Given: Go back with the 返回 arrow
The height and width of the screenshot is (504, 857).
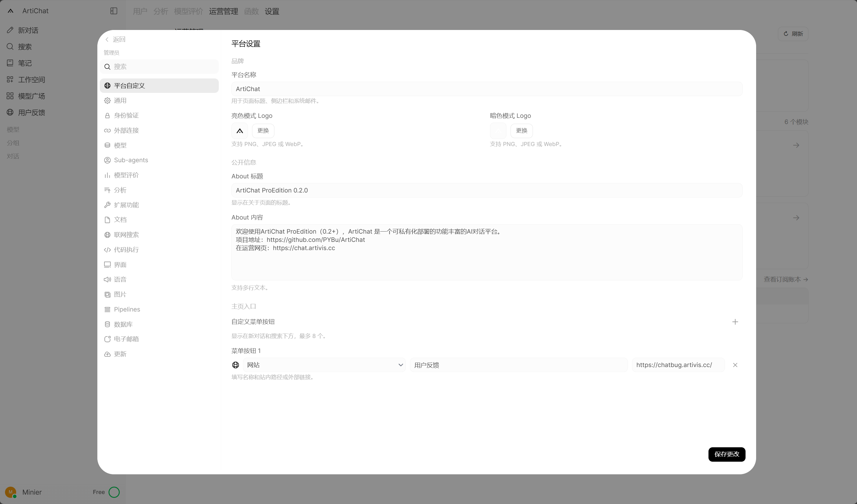Looking at the screenshot, I should tap(115, 39).
